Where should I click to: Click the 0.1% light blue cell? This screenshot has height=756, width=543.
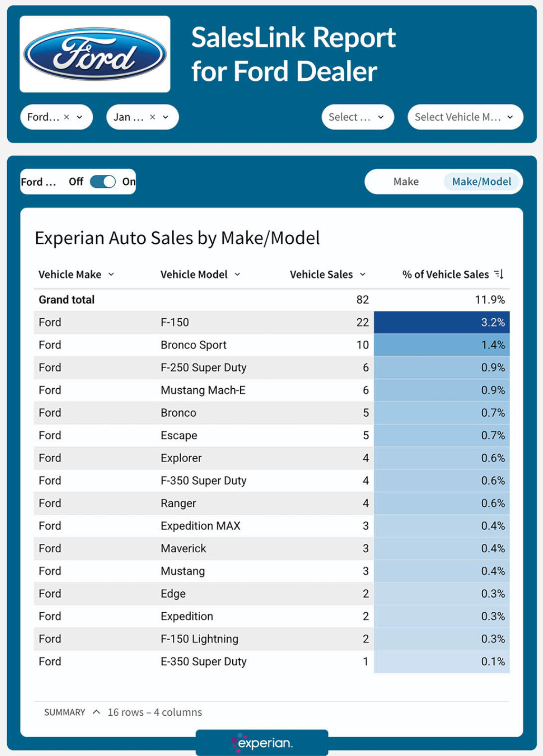442,661
